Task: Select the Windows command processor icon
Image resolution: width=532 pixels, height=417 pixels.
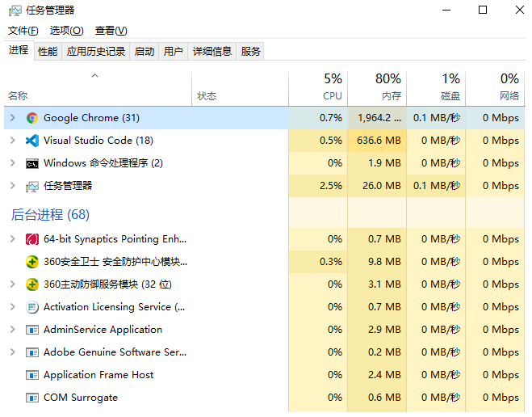Action: click(32, 163)
